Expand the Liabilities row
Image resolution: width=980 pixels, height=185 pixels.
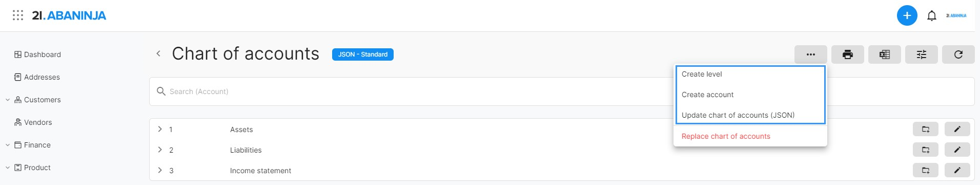tap(160, 150)
